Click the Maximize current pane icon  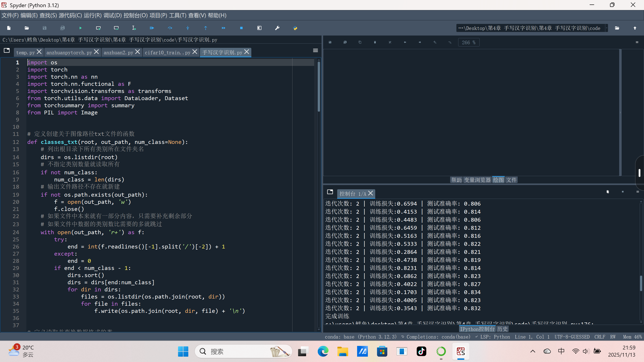(259, 28)
